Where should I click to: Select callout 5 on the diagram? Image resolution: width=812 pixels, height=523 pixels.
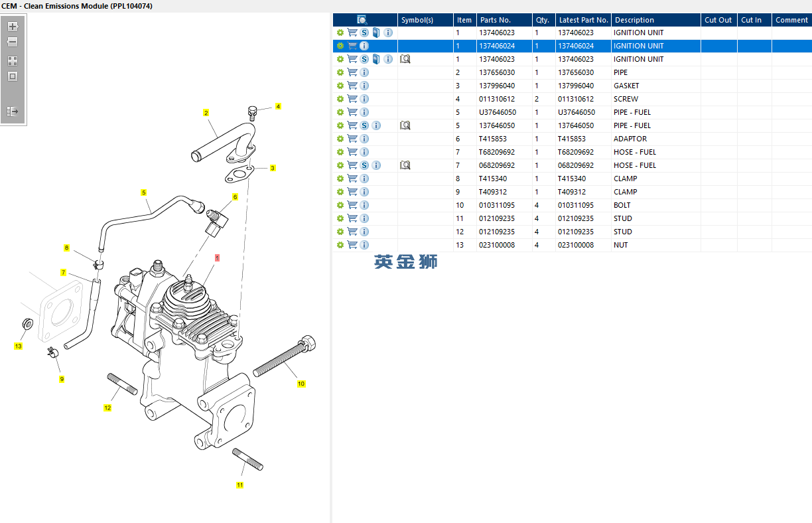tap(143, 192)
